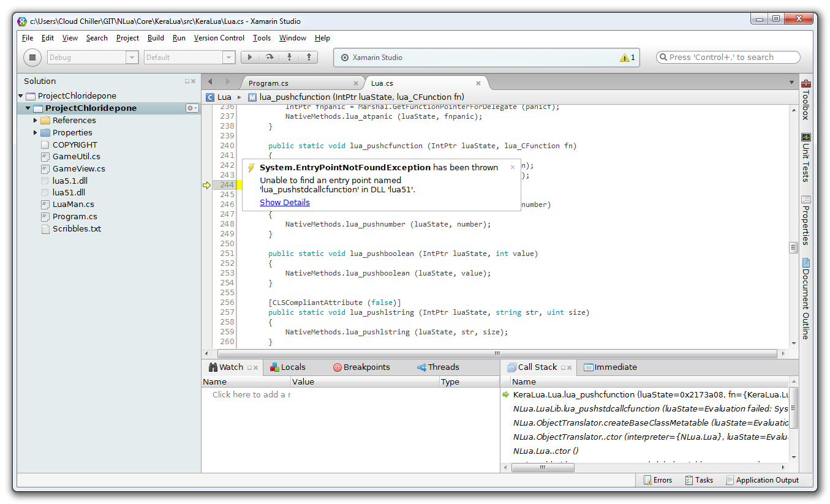Click the execution arrow at line 244
Image resolution: width=830 pixels, height=504 pixels.
pos(207,185)
